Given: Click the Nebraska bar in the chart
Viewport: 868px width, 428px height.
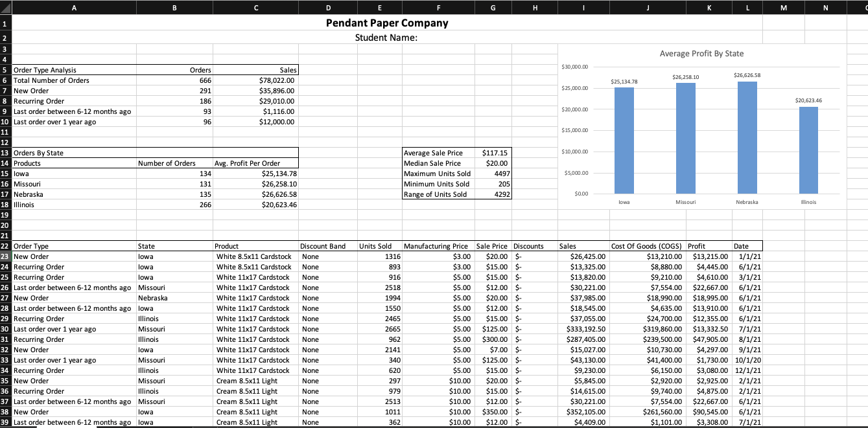Looking at the screenshot, I should coord(747,137).
